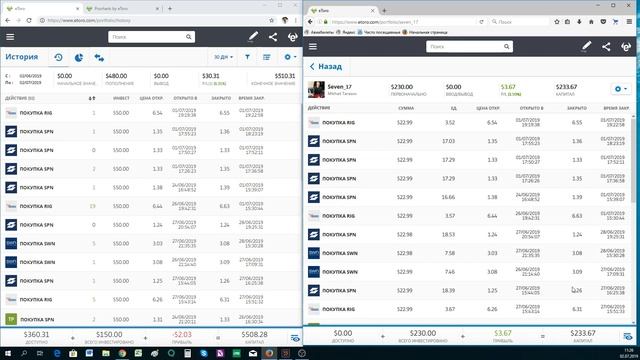Select eToro tab in Firefox window
Screen dimensions: 640x360
click(342, 10)
